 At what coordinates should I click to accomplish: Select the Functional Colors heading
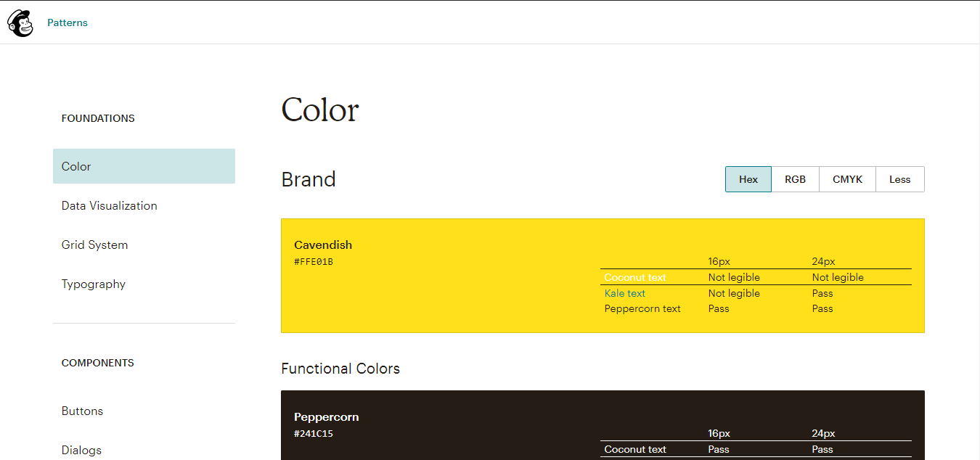tap(340, 369)
